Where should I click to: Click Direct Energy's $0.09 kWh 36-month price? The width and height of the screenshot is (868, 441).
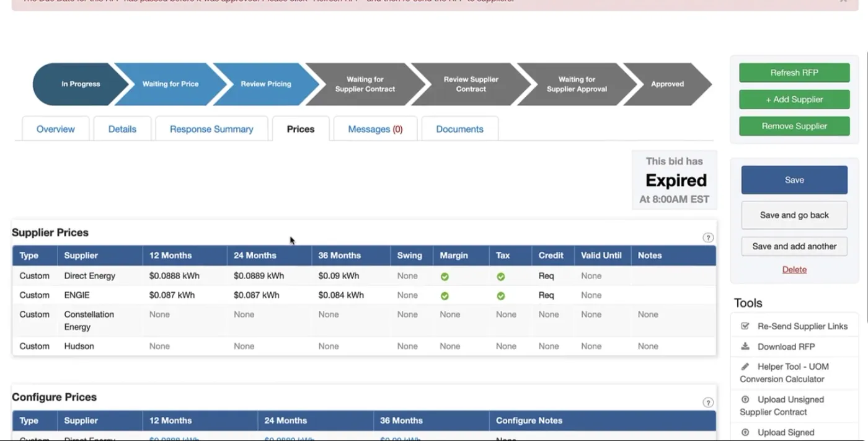coord(339,276)
